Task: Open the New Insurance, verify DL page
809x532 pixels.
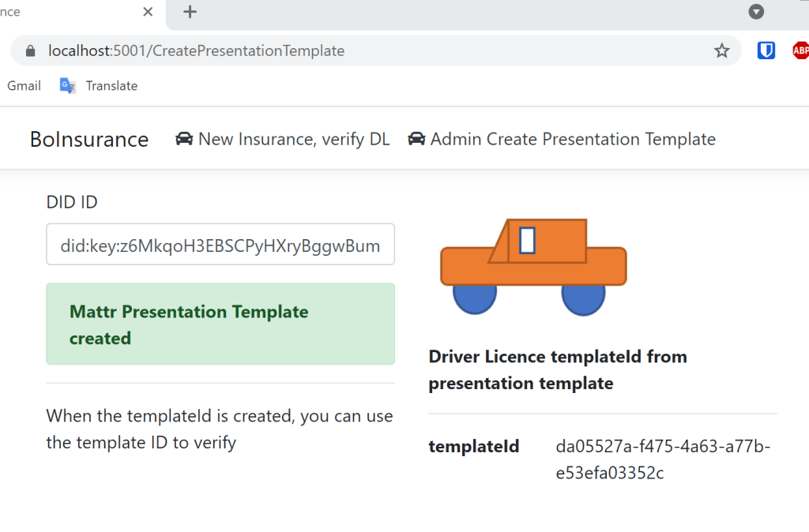Action: tap(293, 139)
